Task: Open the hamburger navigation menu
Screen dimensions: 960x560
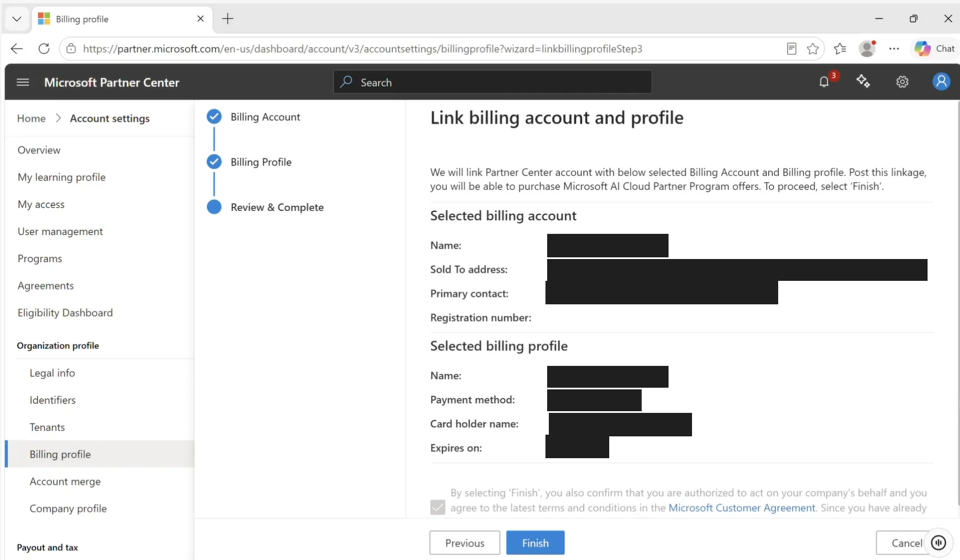Action: tap(23, 82)
